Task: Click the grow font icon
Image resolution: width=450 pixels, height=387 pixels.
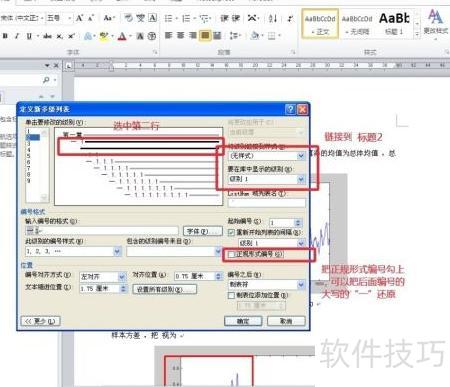Action: [x=79, y=18]
